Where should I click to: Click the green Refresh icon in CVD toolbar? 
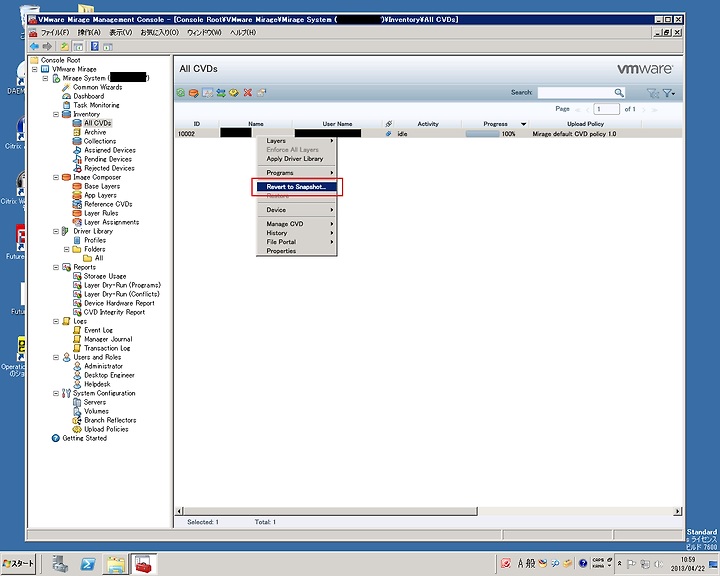[x=181, y=93]
